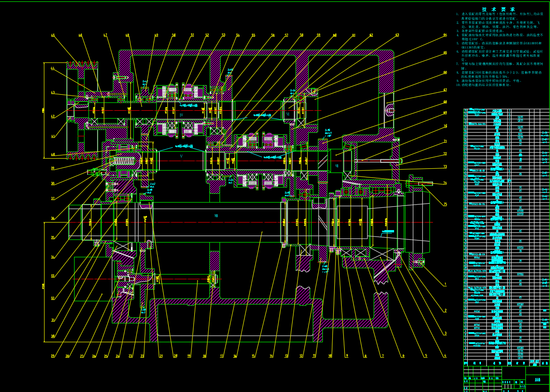550x392 pixels.
Task: Pick part callout number 69
Action: [x=445, y=113]
